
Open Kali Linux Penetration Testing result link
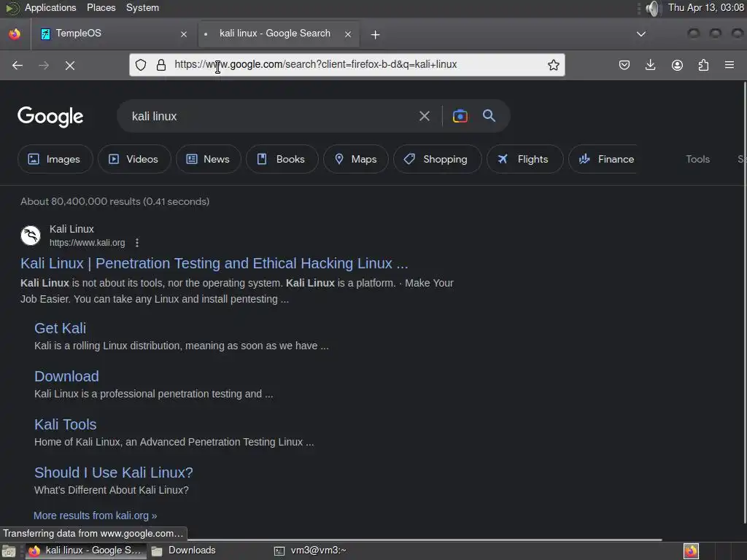coord(214,263)
